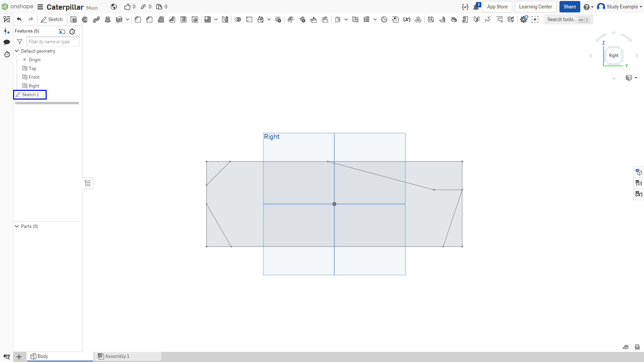Open the App Store
Screen dimensions: 644x362
point(497,7)
